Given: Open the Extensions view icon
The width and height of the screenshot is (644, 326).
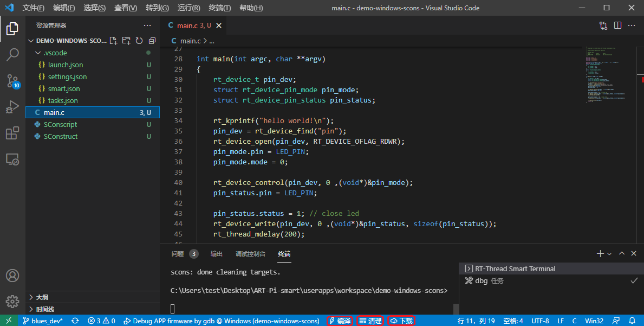Looking at the screenshot, I should coord(12,133).
